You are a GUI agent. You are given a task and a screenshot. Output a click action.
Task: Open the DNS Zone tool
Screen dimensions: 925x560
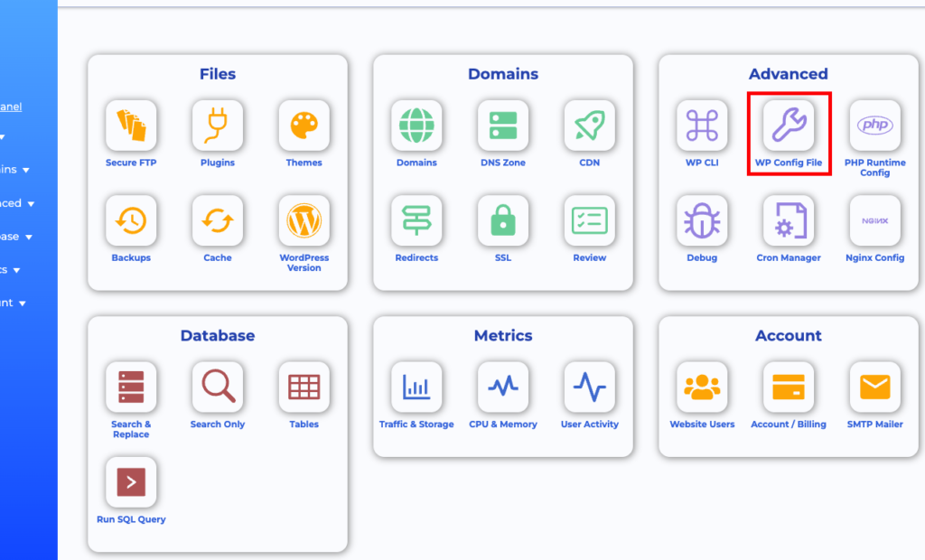click(x=502, y=126)
